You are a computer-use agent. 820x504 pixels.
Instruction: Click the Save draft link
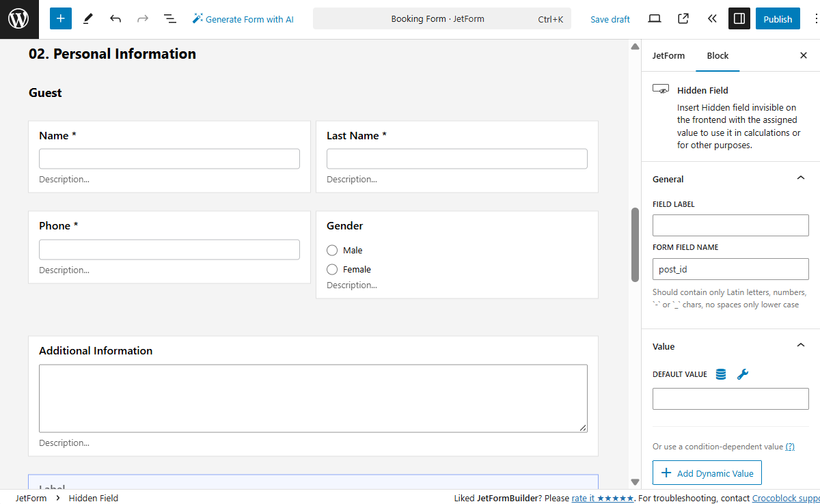(610, 19)
